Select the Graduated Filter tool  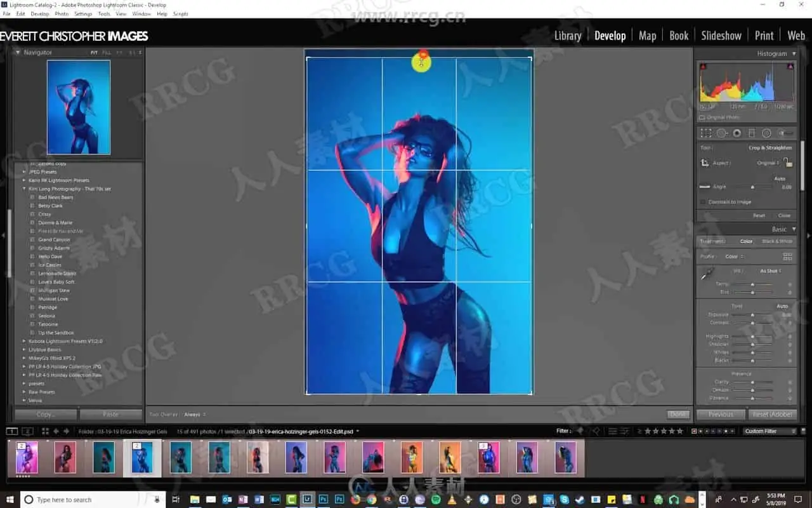point(752,133)
